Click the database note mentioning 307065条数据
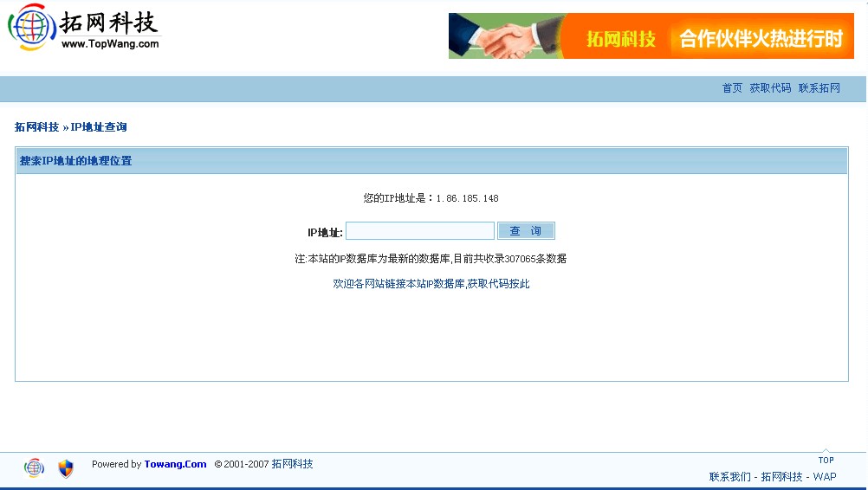The height and width of the screenshot is (490, 868). [431, 259]
